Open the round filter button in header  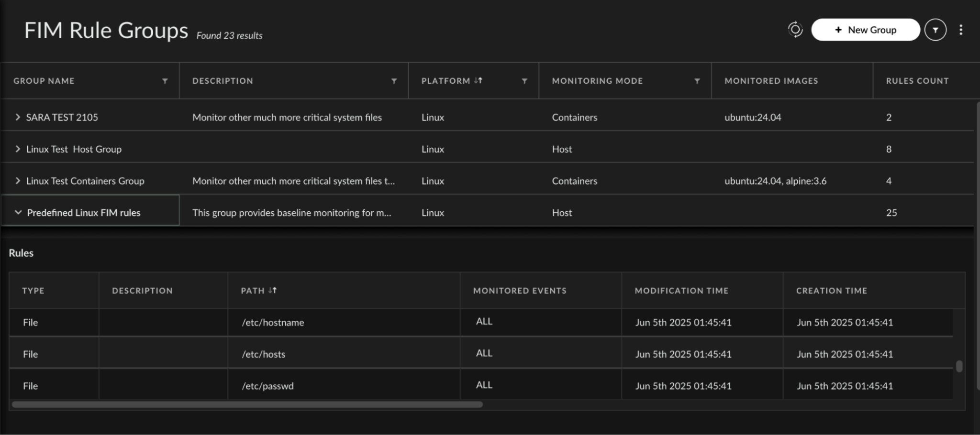(935, 30)
